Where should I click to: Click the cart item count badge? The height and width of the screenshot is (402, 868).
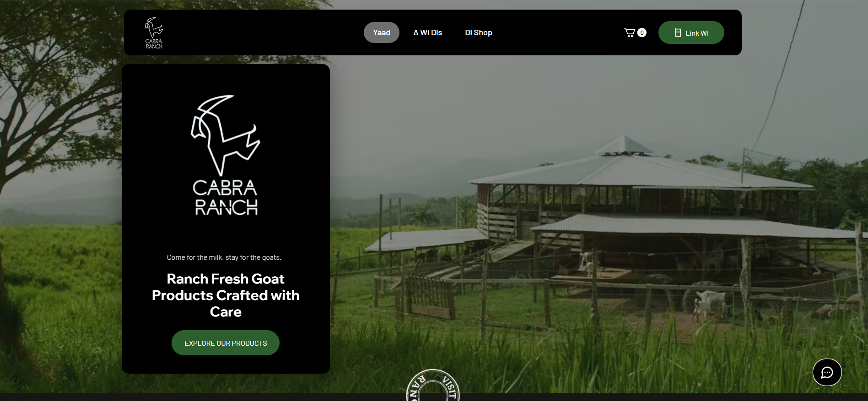[642, 32]
